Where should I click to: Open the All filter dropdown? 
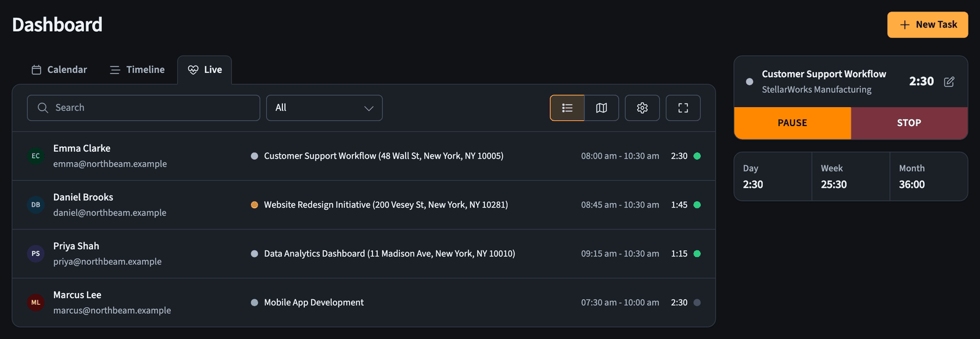point(325,108)
